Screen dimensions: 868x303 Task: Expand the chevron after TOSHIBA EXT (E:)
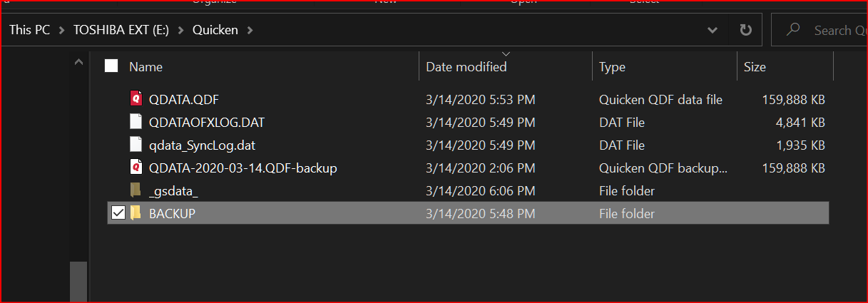(x=180, y=31)
